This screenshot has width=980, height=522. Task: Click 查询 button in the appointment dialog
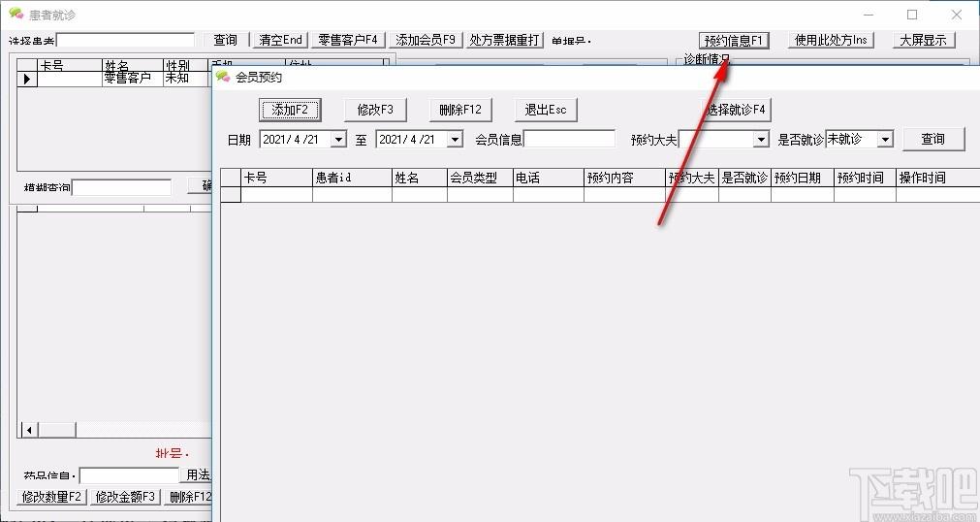point(933,140)
